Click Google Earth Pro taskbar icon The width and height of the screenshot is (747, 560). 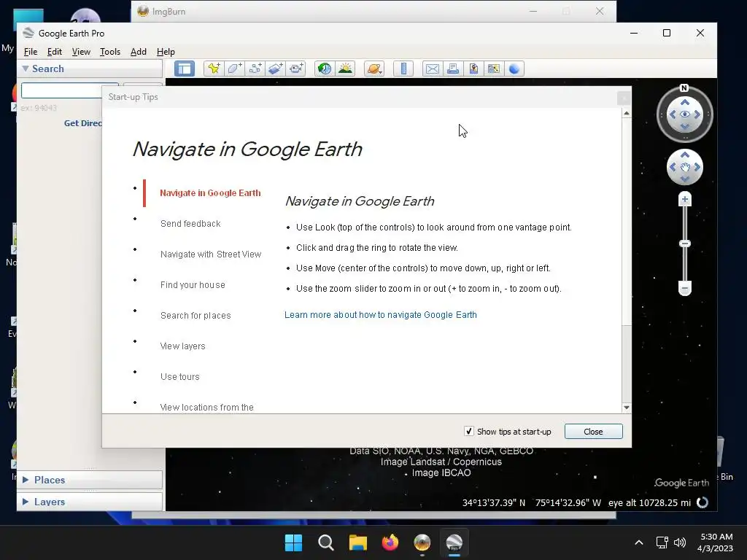pos(454,542)
